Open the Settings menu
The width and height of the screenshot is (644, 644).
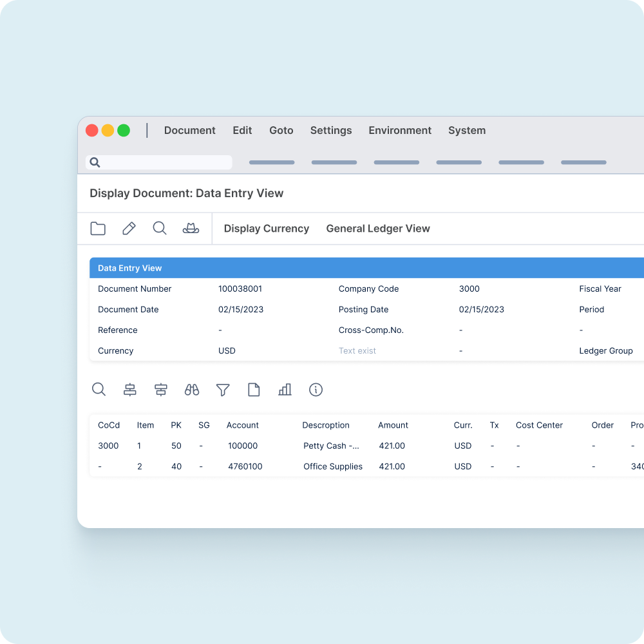[331, 130]
